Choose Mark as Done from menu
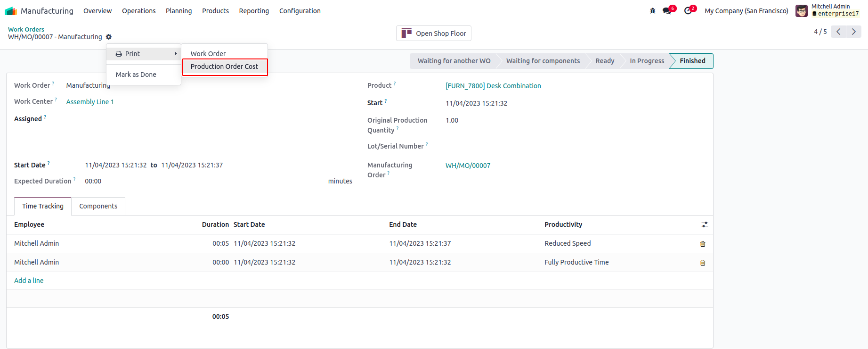The width and height of the screenshot is (868, 349). click(136, 75)
